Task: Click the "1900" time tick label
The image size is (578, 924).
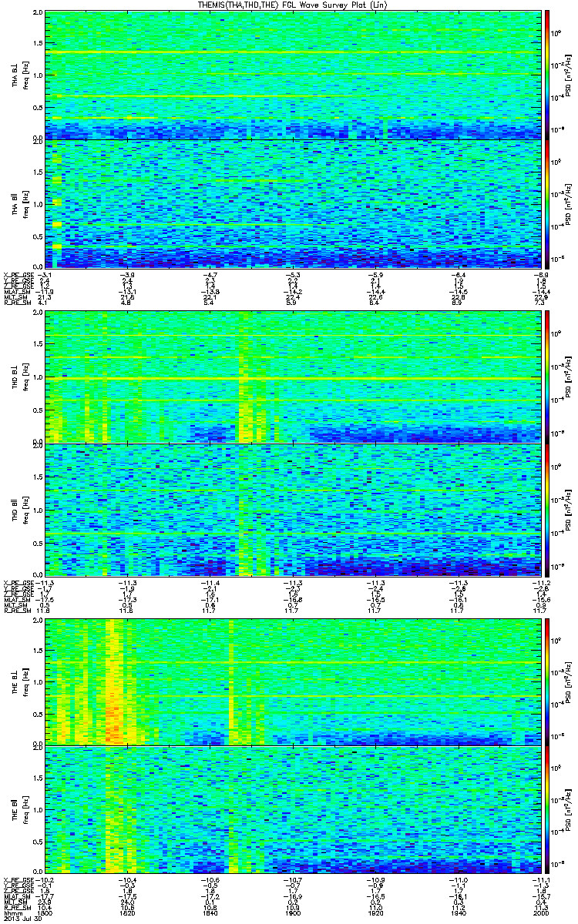Action: [292, 913]
